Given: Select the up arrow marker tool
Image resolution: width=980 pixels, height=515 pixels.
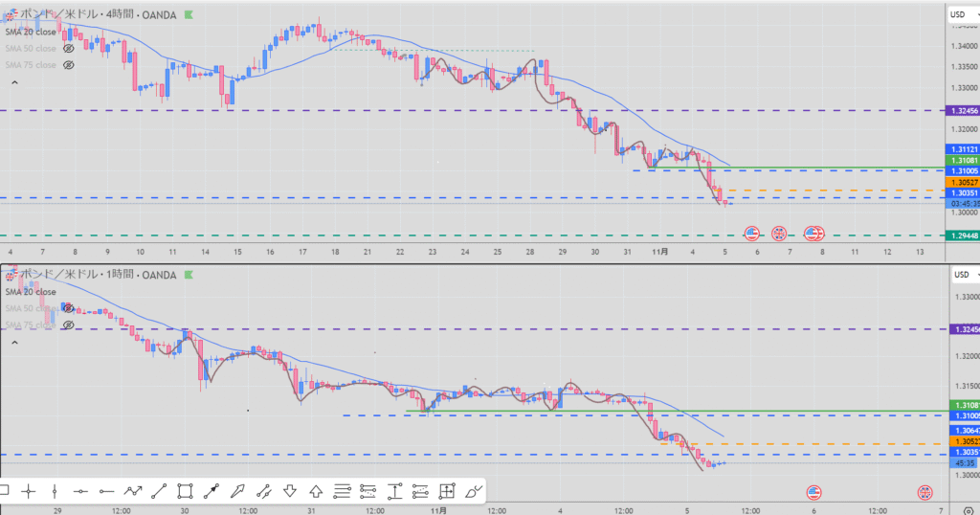Looking at the screenshot, I should 316,491.
